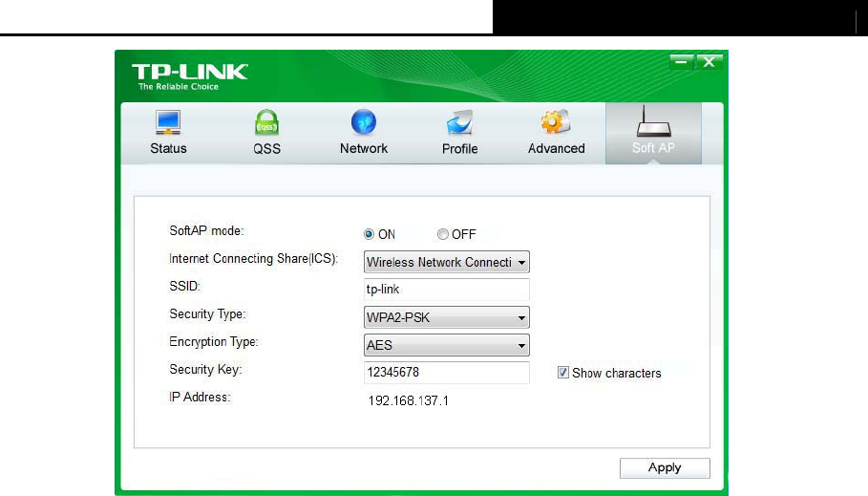The height and width of the screenshot is (496, 868).
Task: Open the Encryption Type AES dropdown
Action: click(446, 345)
